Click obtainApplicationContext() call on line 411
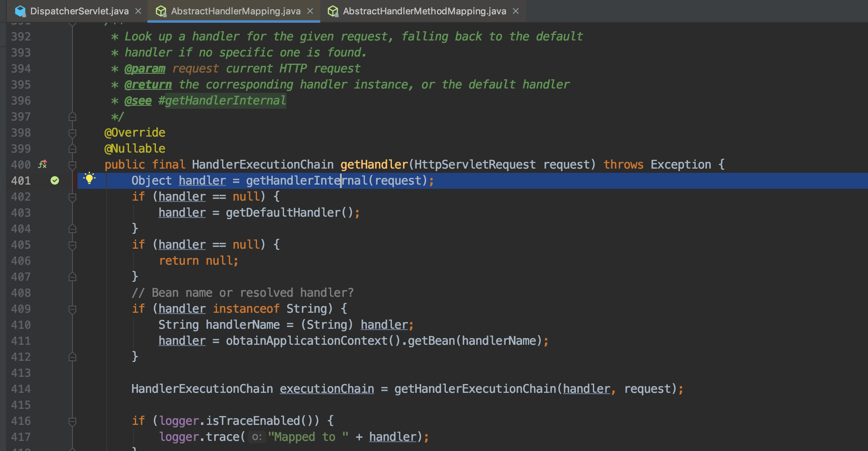Image resolution: width=868 pixels, height=451 pixels. (x=313, y=341)
